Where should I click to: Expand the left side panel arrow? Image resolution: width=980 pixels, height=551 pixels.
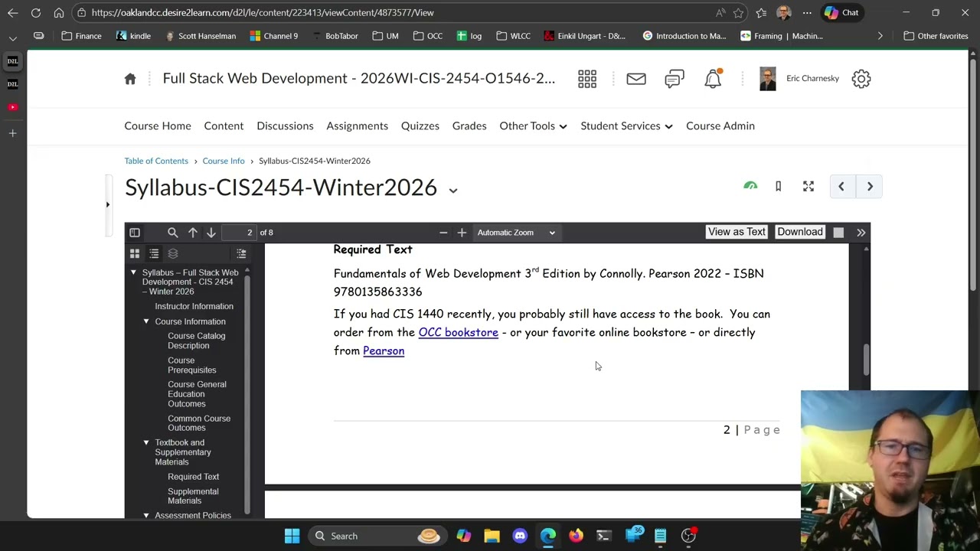pos(108,204)
